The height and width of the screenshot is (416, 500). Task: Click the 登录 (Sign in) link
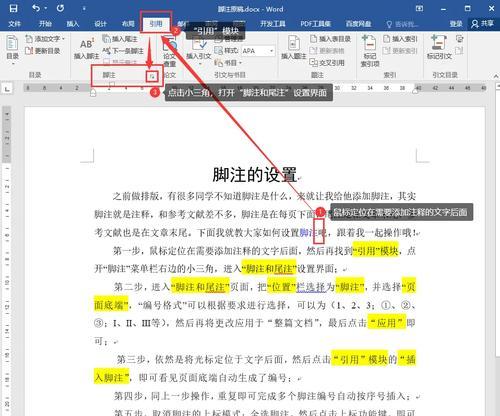[x=456, y=24]
